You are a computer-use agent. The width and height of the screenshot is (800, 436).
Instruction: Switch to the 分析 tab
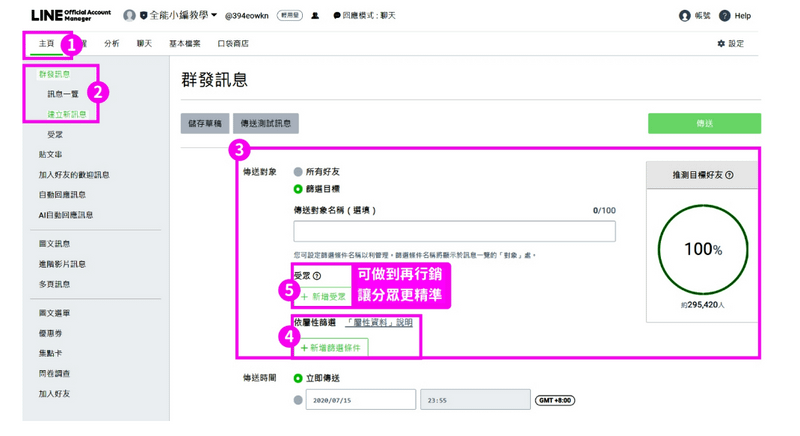pyautogui.click(x=111, y=44)
